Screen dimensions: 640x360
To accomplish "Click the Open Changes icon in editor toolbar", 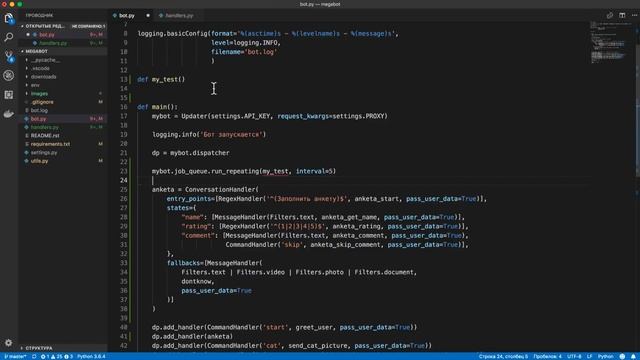I will [609, 16].
